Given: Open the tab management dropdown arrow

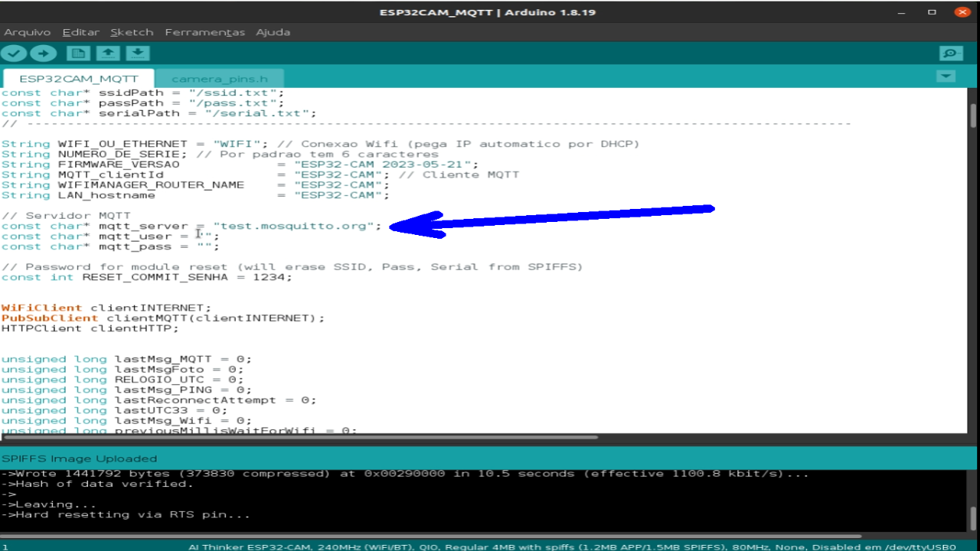Looking at the screenshot, I should coord(946,77).
